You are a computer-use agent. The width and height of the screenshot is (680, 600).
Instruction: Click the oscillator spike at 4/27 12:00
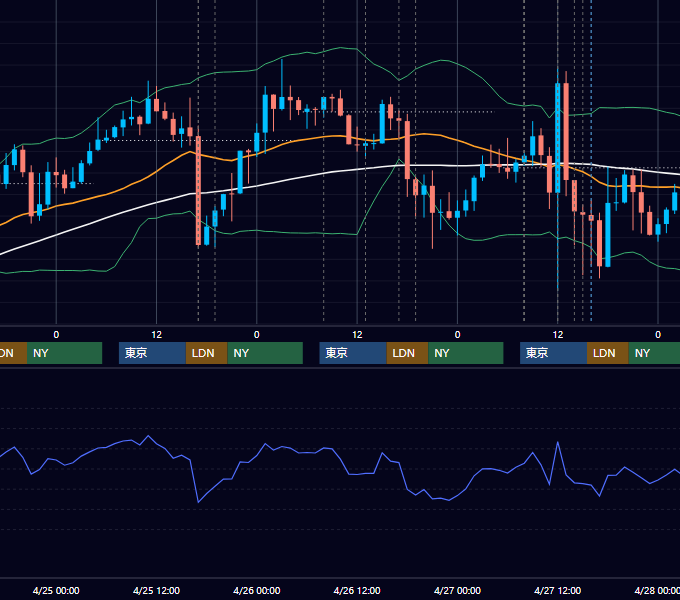tap(558, 442)
